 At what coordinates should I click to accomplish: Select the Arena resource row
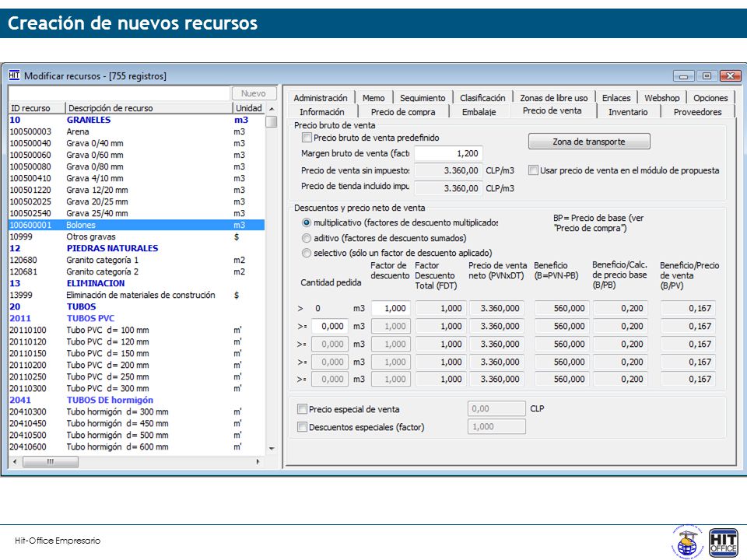pyautogui.click(x=137, y=131)
